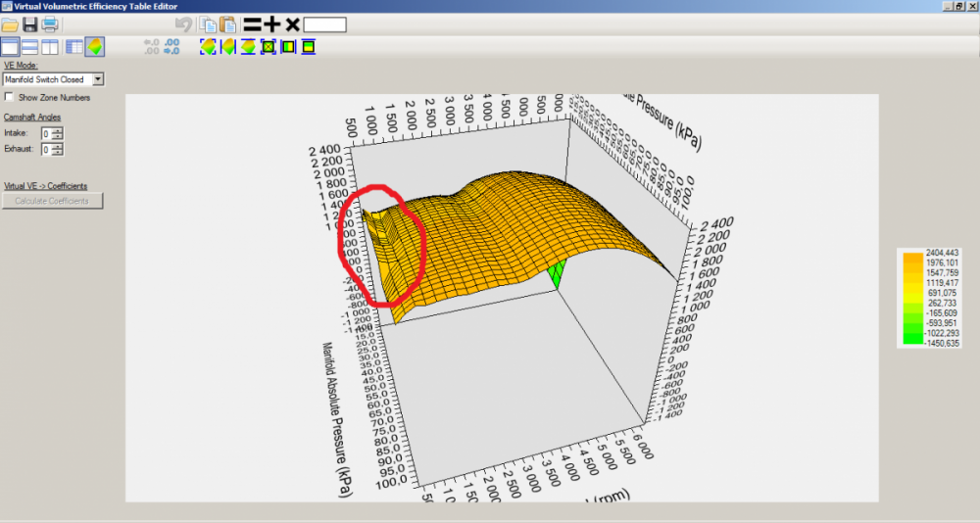Click the Open file folder icon

[10, 25]
